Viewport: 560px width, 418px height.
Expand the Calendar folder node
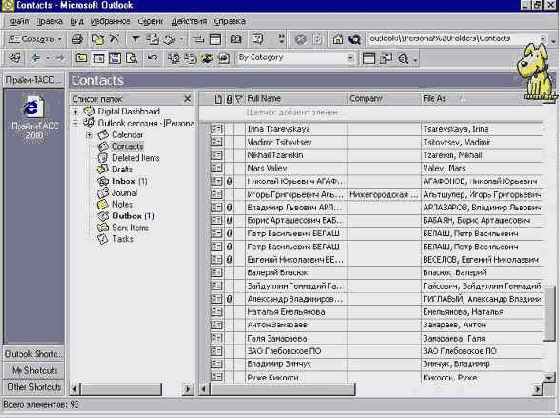tap(90, 135)
